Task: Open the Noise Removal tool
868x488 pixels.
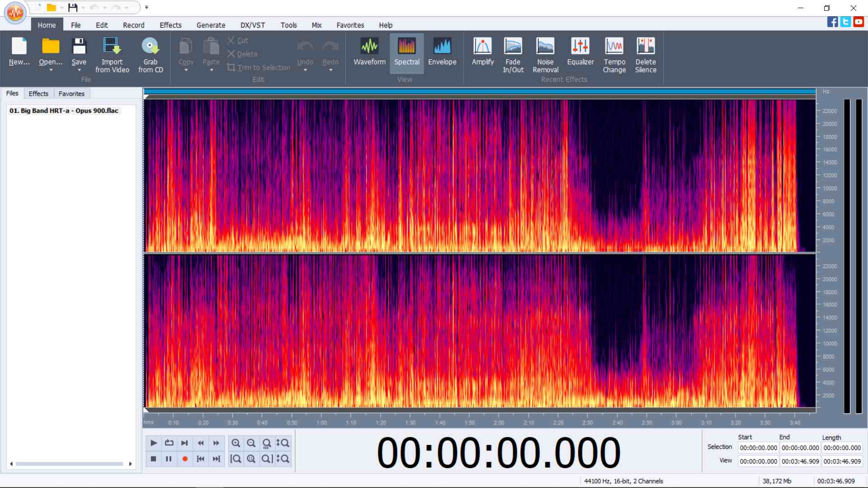Action: 545,53
